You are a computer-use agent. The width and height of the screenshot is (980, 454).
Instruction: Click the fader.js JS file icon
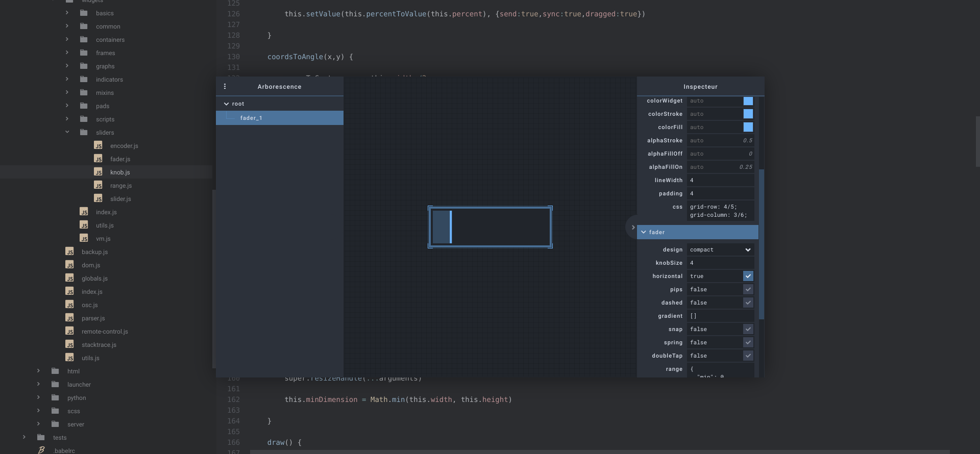[98, 159]
